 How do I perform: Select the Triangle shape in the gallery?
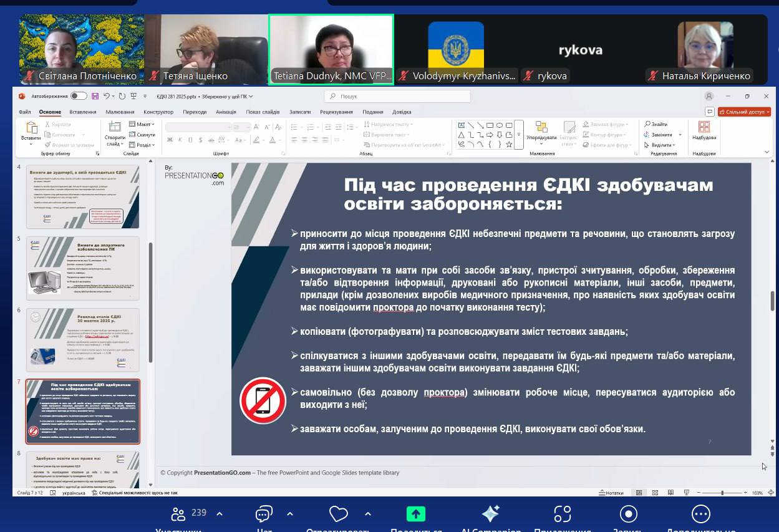462,134
